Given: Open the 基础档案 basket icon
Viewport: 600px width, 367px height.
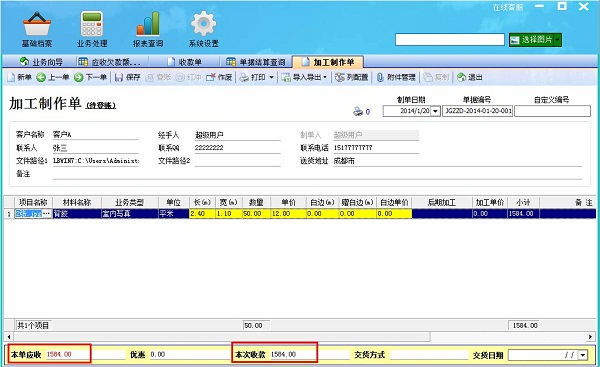Looking at the screenshot, I should coord(37,29).
